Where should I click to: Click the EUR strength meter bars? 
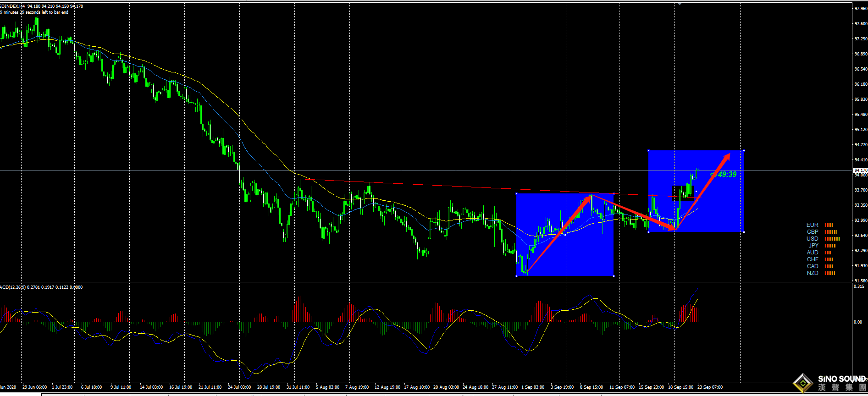pos(829,225)
